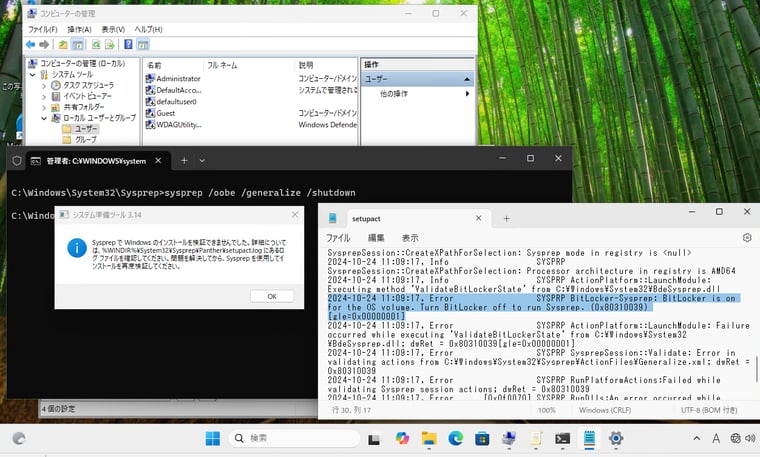The image size is (760, 457).
Task: Select the Guest user icon
Action: pos(150,113)
